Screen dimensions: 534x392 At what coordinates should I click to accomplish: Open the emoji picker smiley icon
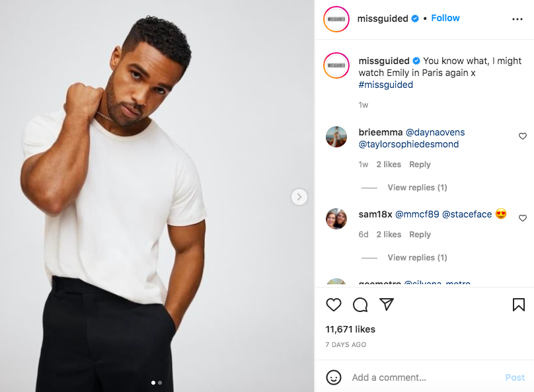(334, 377)
